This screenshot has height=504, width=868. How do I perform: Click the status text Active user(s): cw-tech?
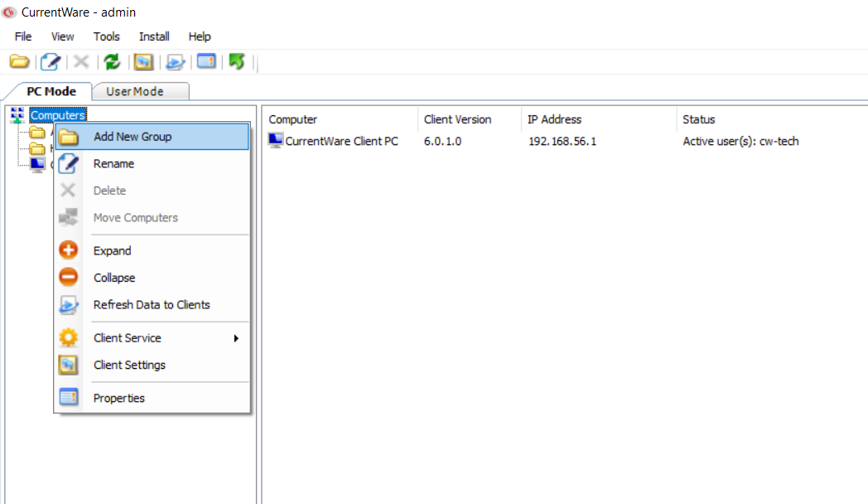click(x=740, y=141)
